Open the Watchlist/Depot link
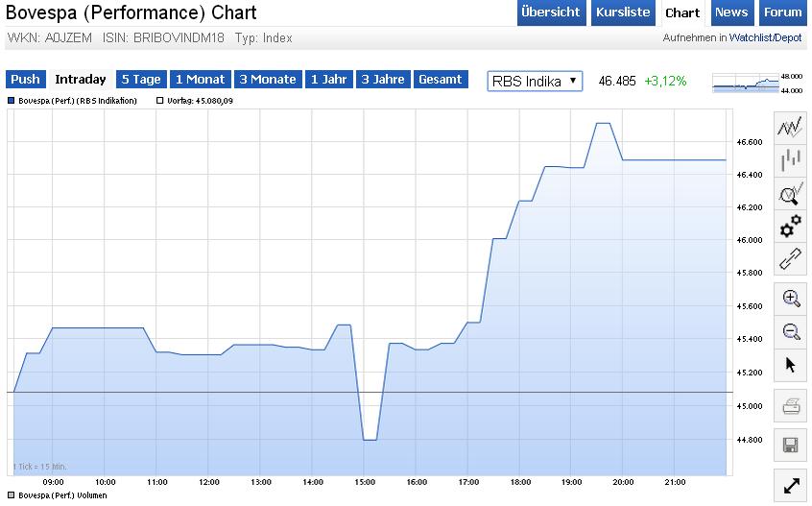This screenshot has height=506, width=812. [765, 38]
